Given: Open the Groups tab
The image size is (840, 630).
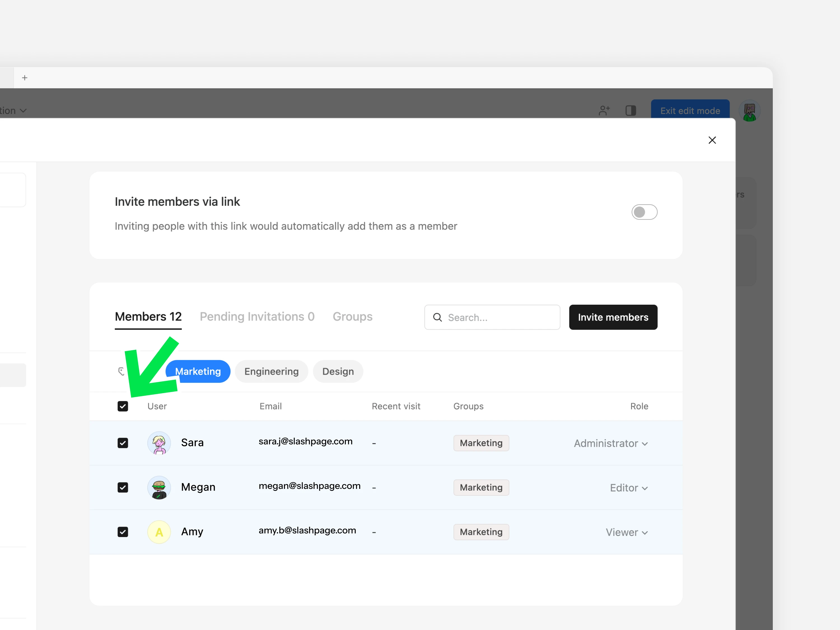Looking at the screenshot, I should click(353, 317).
